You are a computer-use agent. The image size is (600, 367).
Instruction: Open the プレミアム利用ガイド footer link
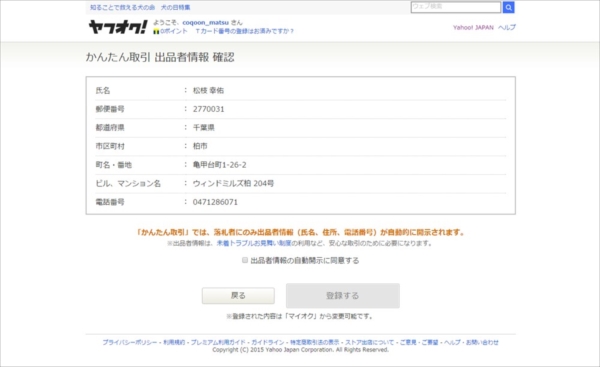(x=218, y=342)
